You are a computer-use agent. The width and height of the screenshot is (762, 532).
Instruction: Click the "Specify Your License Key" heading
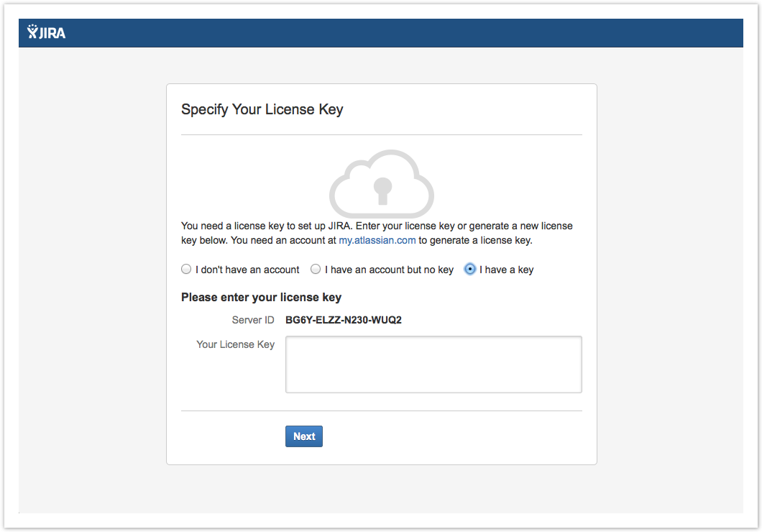262,110
